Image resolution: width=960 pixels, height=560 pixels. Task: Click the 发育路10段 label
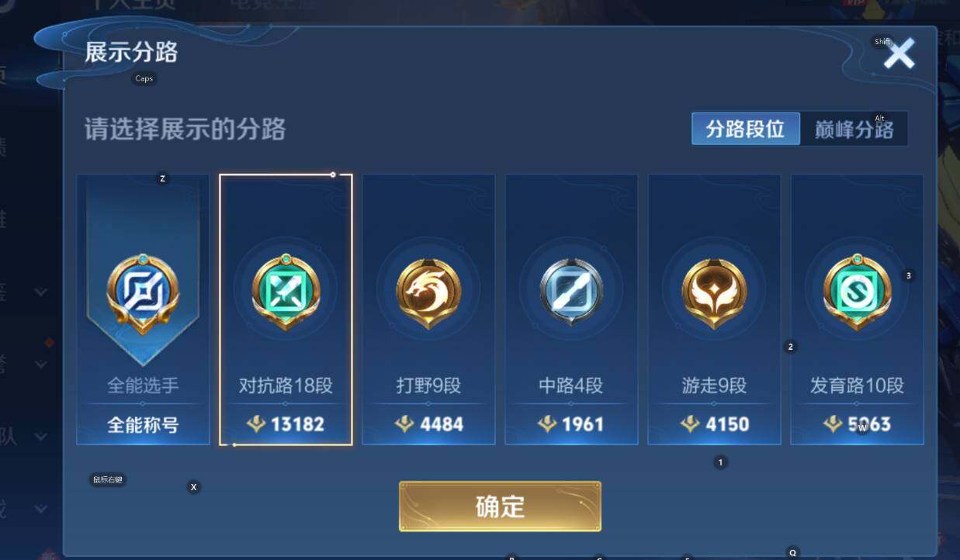tap(857, 385)
